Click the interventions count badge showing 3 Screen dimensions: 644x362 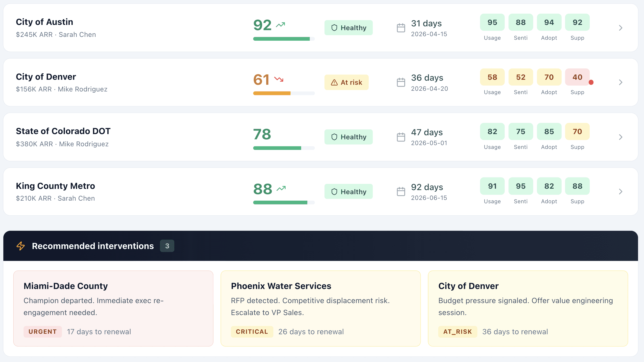point(167,246)
